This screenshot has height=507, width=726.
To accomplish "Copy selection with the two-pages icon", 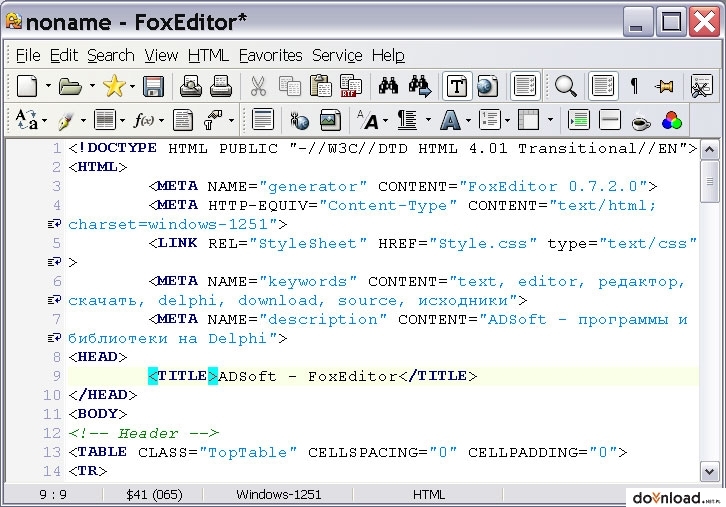I will [290, 86].
